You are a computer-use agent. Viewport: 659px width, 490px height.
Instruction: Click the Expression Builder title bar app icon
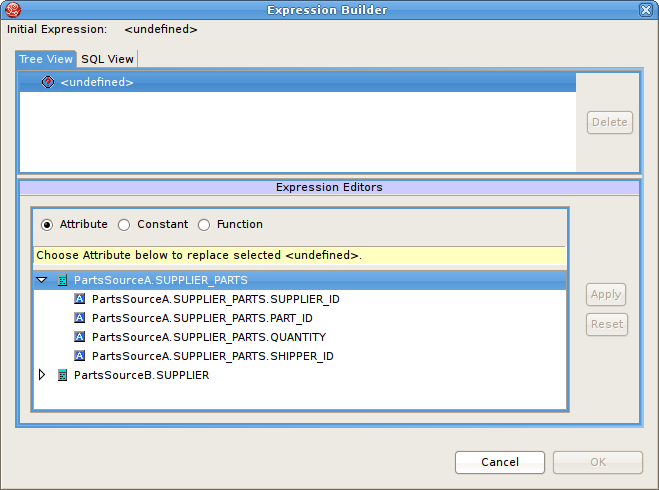point(11,10)
